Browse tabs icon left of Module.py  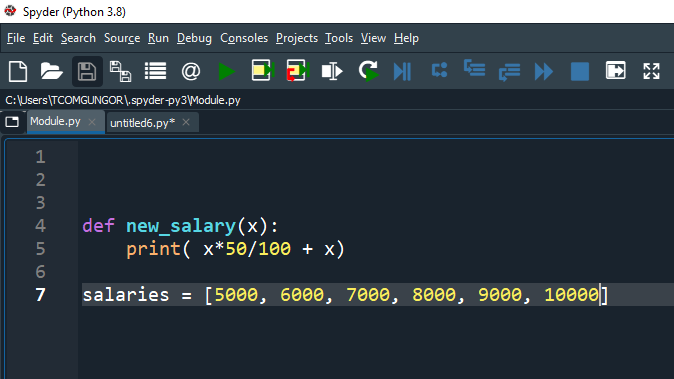12,122
